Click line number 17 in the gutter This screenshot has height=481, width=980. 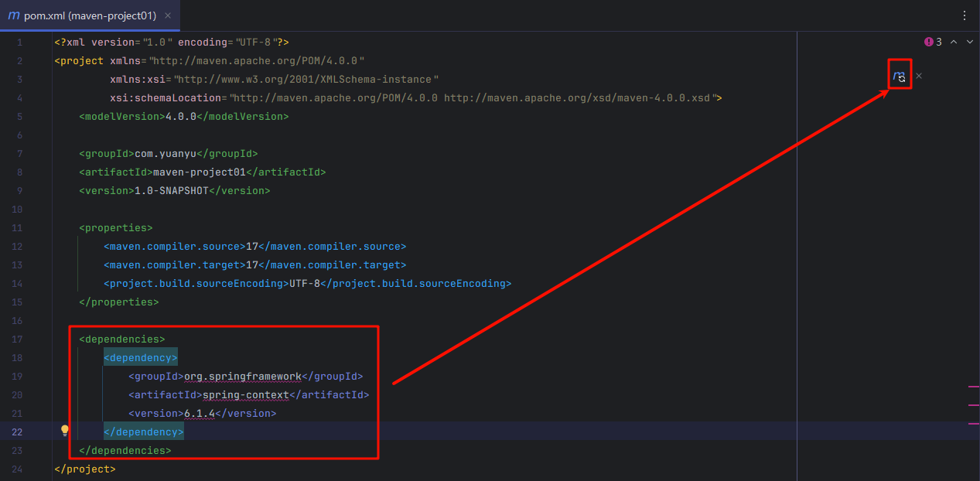point(18,339)
